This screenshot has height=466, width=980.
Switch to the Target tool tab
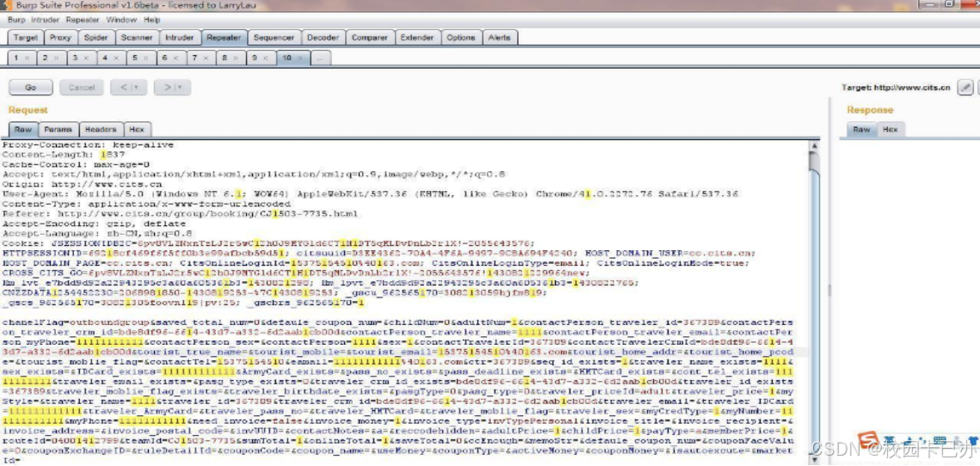pos(26,38)
